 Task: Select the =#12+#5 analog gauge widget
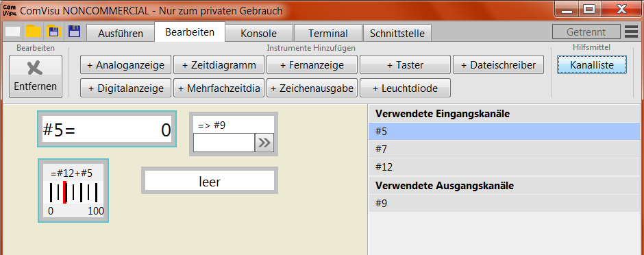tap(73, 191)
